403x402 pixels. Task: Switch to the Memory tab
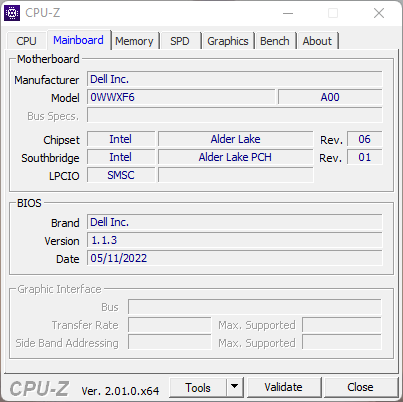pyautogui.click(x=134, y=41)
